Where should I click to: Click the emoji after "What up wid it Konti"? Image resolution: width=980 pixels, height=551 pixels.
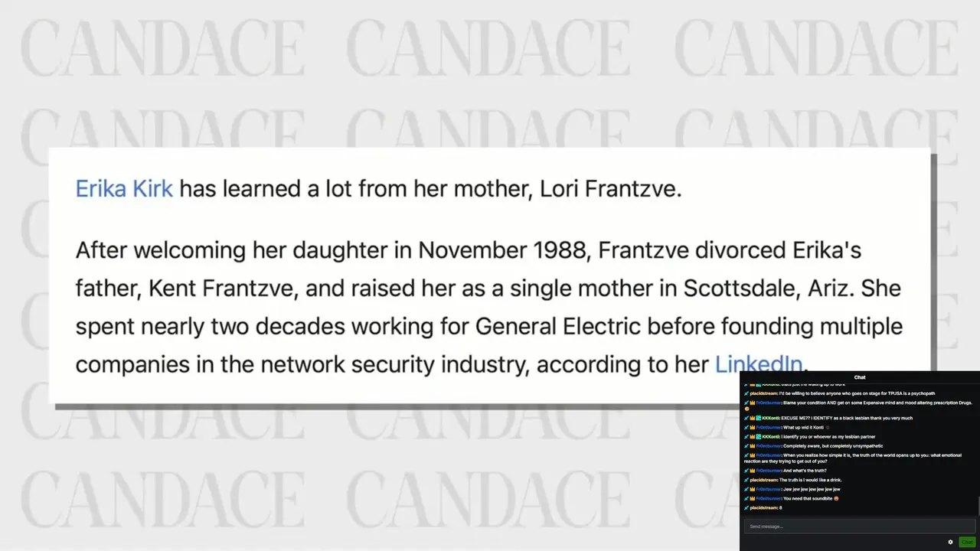point(827,428)
